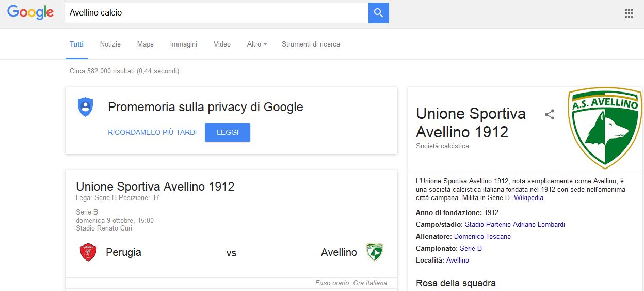The image size is (644, 291).
Task: Click the small Avellino badge in match card
Action: [x=374, y=252]
